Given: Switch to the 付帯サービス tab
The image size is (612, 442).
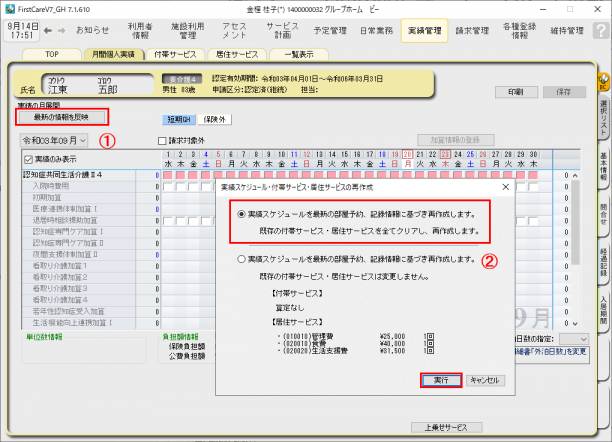Looking at the screenshot, I should click(175, 54).
